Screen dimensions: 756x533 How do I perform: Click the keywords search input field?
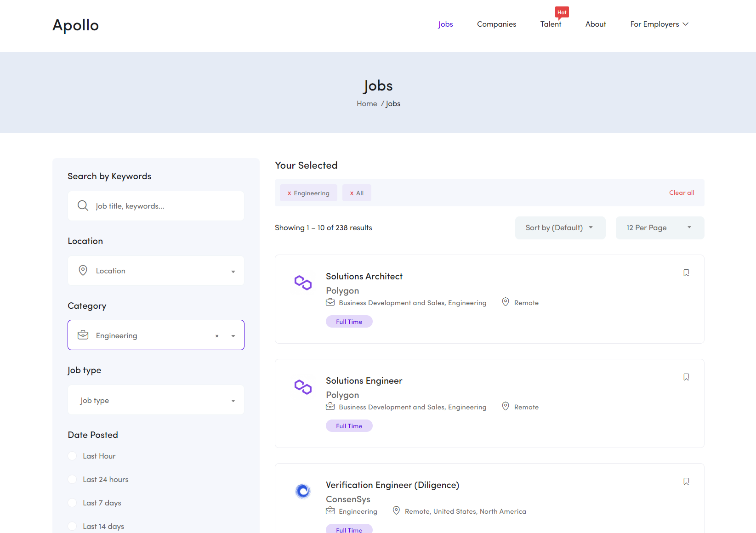[x=156, y=206]
